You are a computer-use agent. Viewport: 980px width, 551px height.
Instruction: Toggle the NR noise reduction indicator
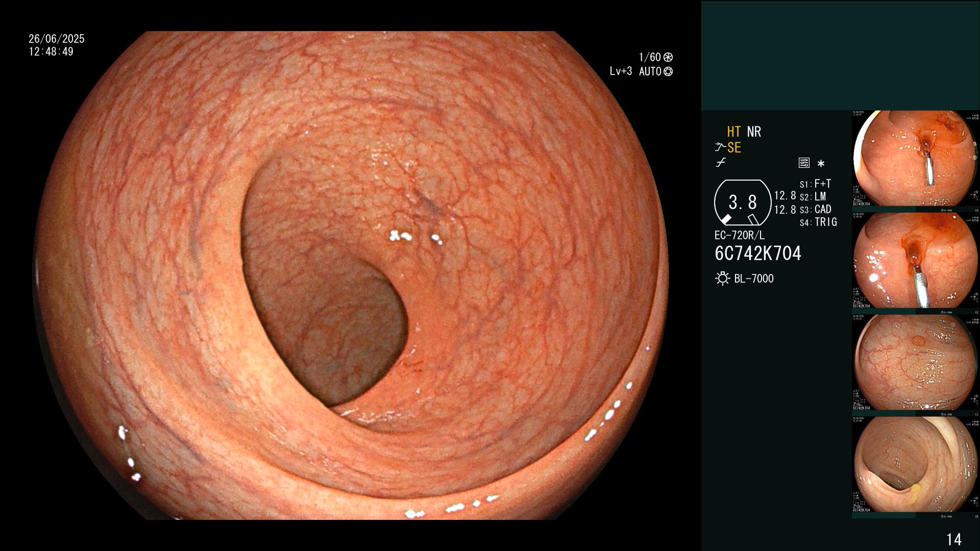click(754, 132)
